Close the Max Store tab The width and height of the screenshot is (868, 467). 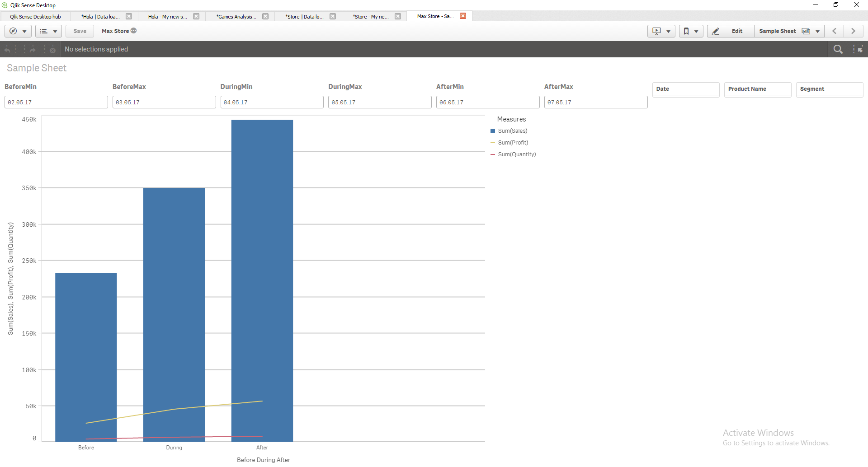pyautogui.click(x=463, y=16)
